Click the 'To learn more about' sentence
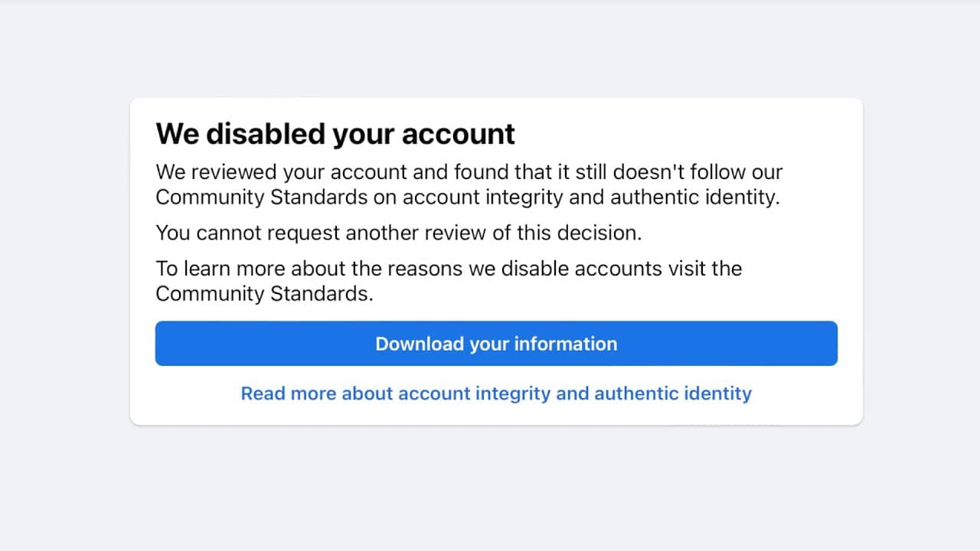 point(448,281)
